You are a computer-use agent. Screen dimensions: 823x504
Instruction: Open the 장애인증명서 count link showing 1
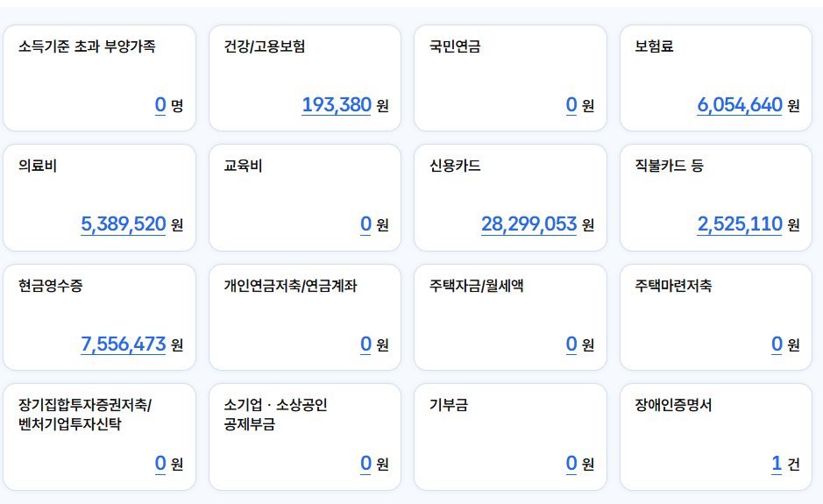777,463
